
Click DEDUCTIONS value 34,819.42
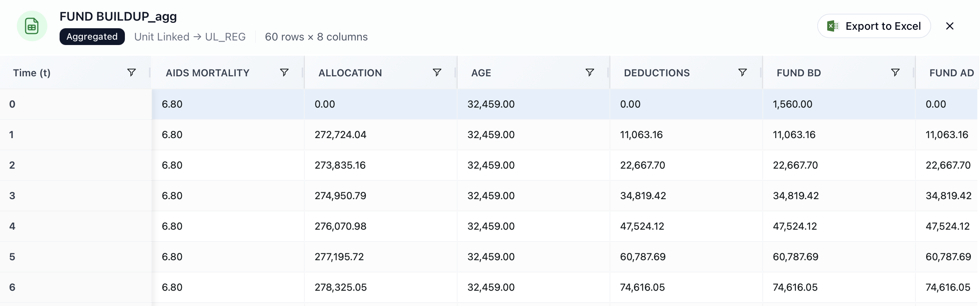tap(643, 196)
